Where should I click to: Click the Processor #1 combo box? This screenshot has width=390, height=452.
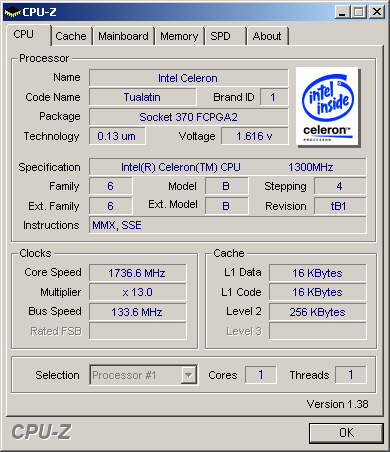coord(143,375)
